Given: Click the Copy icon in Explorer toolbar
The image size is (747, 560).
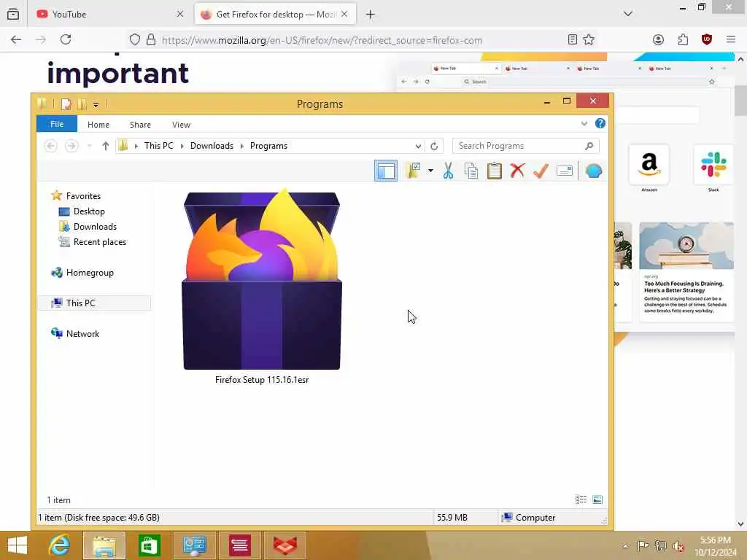Looking at the screenshot, I should 471,171.
